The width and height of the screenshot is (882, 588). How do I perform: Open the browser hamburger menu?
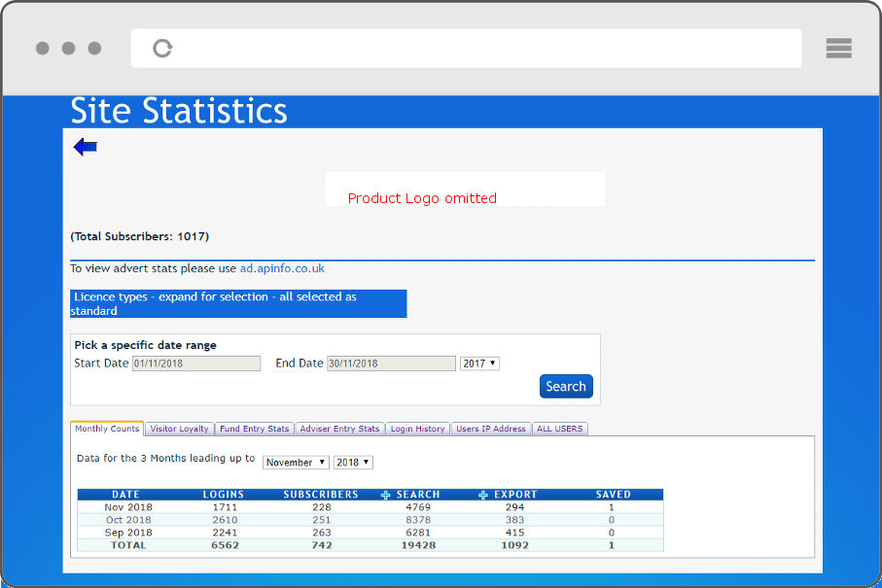(838, 48)
